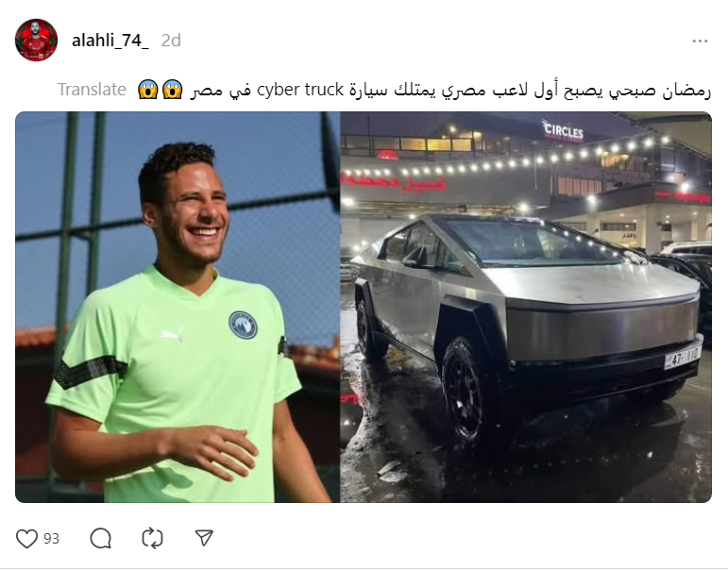The height and width of the screenshot is (570, 728).
Task: Like the post with the heart icon
Action: tap(26, 539)
